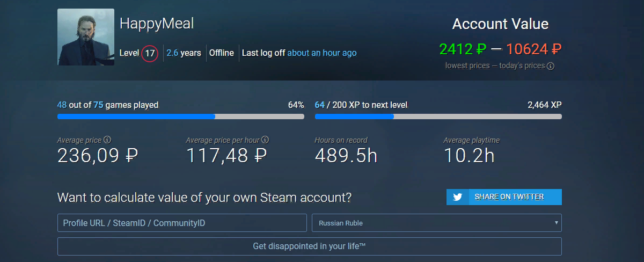This screenshot has height=262, width=644.
Task: Expand the Russian Ruble currency dropdown
Action: pos(437,223)
